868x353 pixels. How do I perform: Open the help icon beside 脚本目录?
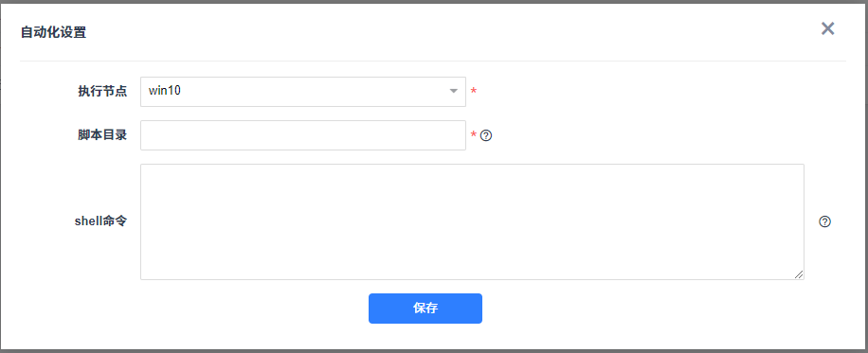[486, 135]
